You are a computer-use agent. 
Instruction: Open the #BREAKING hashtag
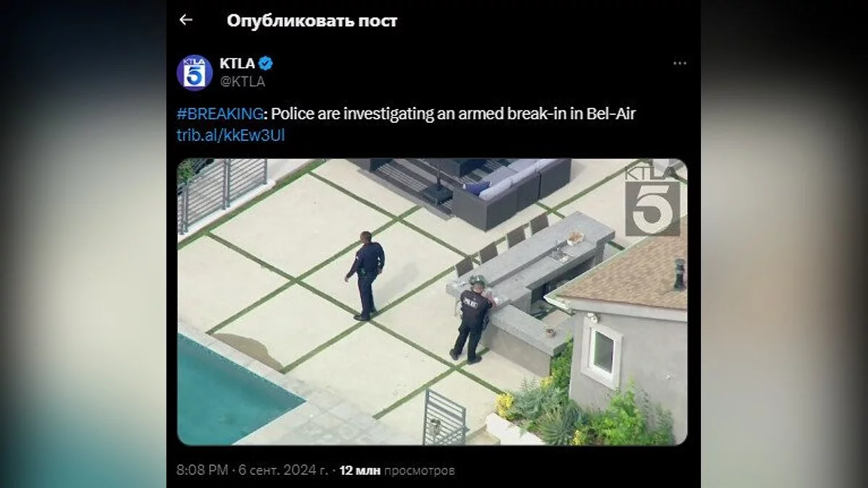coord(220,114)
